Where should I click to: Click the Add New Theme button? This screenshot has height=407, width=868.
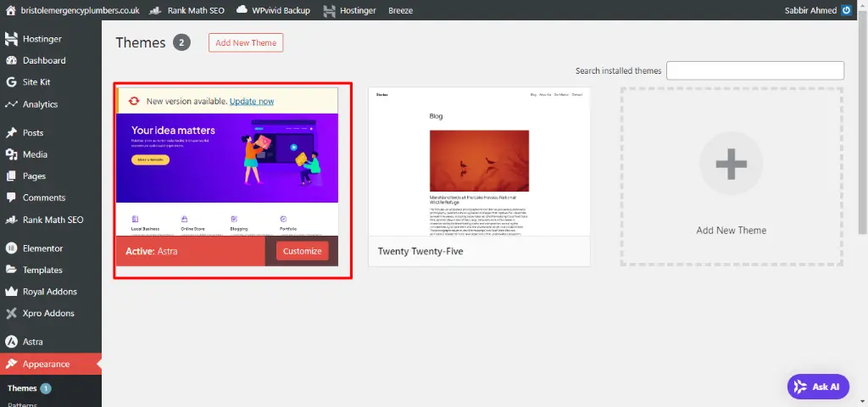[246, 42]
